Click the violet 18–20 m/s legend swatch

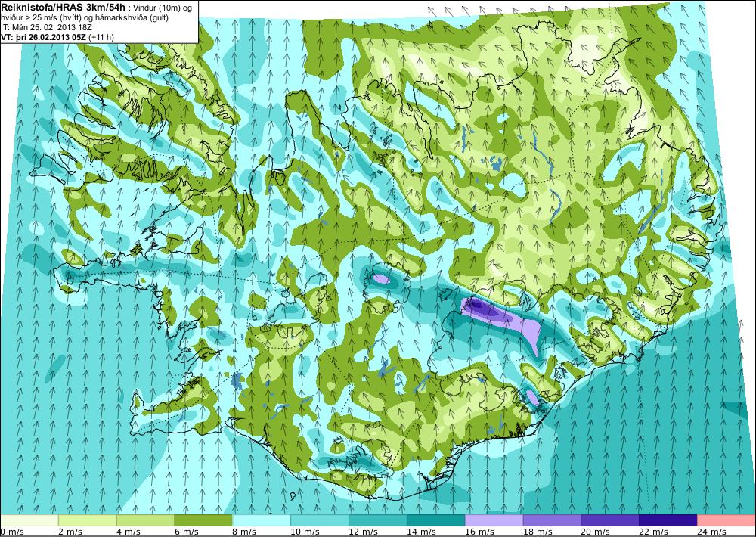click(552, 520)
